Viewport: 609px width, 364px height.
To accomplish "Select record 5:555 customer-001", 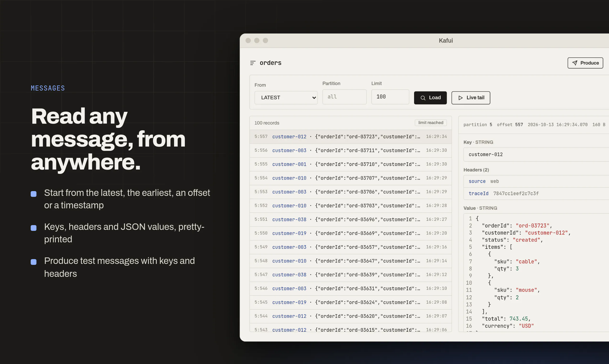I will tap(351, 164).
